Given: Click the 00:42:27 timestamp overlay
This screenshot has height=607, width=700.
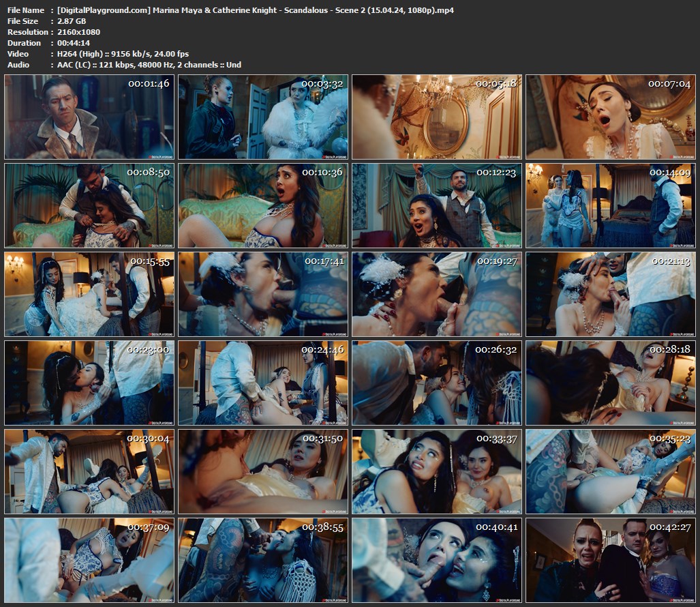Looking at the screenshot, I should click(671, 527).
